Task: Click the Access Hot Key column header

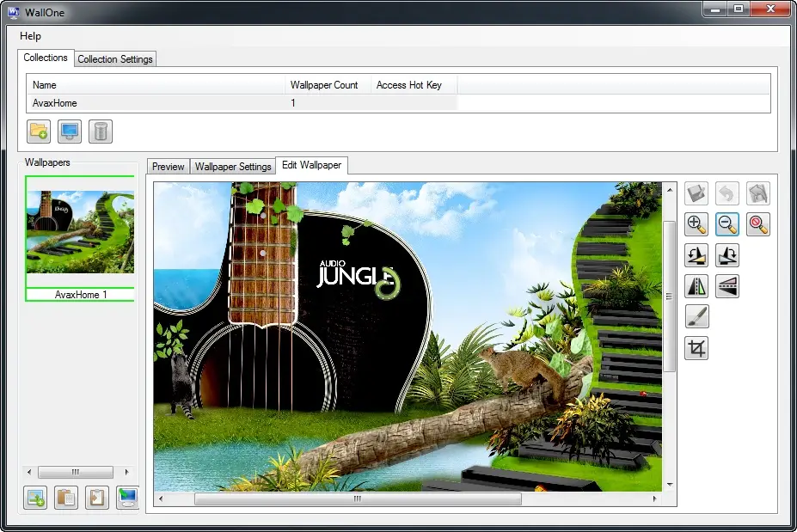Action: click(414, 85)
